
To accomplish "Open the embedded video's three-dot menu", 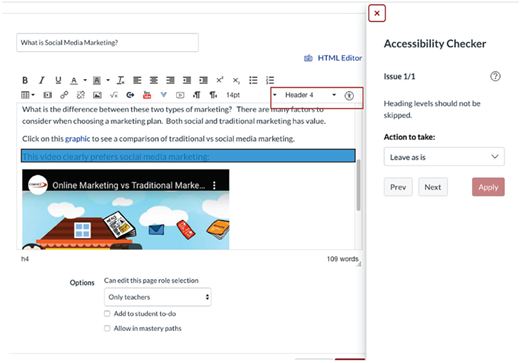I will [x=214, y=185].
